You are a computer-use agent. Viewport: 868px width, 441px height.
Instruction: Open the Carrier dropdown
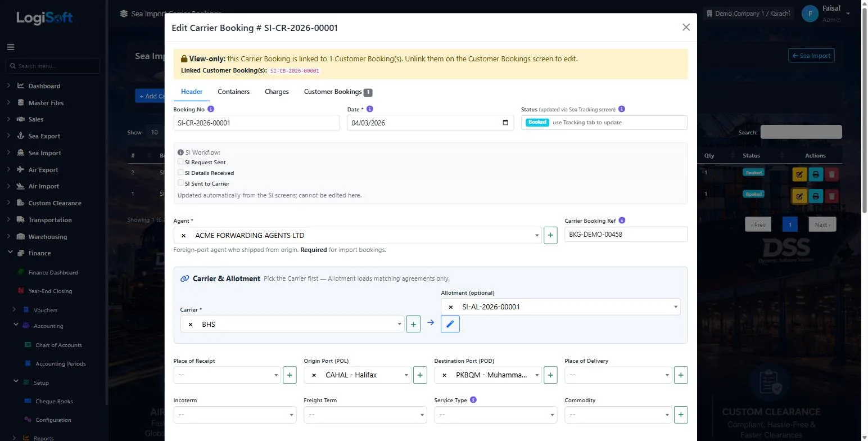tap(292, 324)
